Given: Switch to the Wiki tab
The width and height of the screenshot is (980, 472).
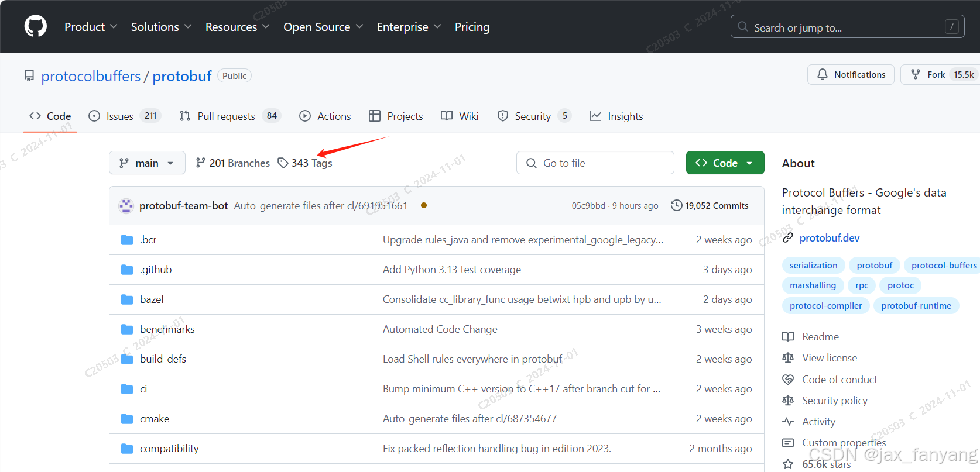Looking at the screenshot, I should pos(460,116).
